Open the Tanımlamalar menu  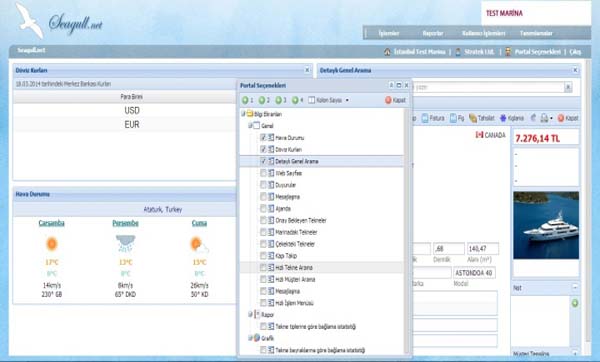coord(536,33)
